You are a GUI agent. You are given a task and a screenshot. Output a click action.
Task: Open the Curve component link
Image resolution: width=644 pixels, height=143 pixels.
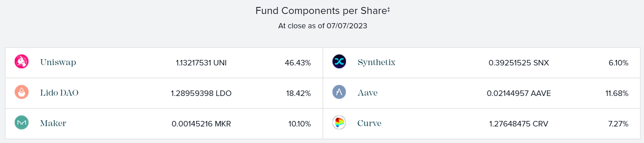coord(369,123)
